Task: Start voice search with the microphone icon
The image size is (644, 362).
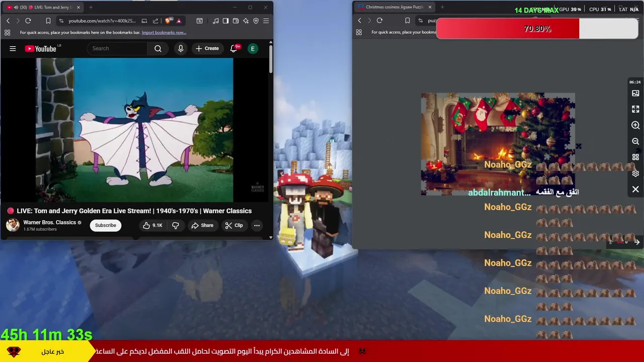Action: point(181,48)
